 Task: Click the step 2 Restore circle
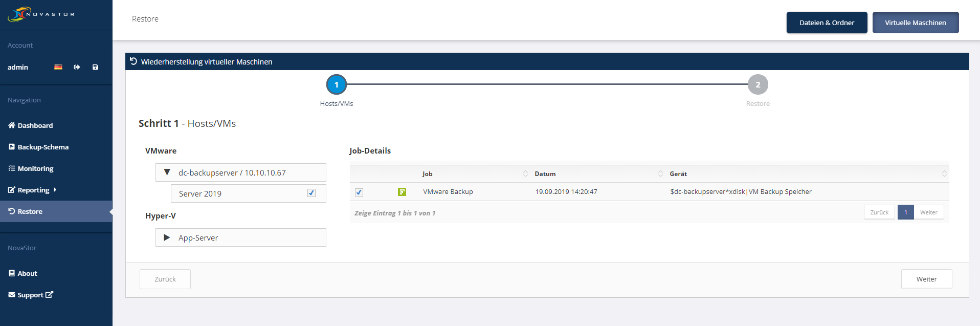[x=758, y=85]
